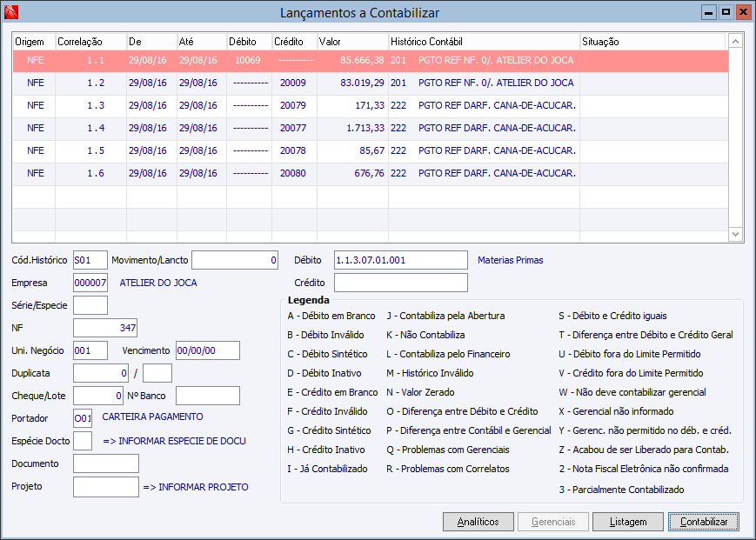Click the Portador code field
The height and width of the screenshot is (540, 756).
click(x=83, y=418)
